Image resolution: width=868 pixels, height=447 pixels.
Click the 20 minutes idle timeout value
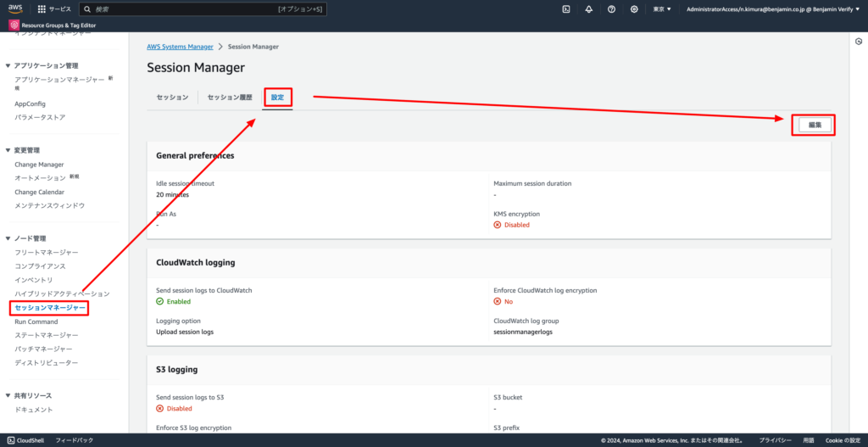(173, 195)
